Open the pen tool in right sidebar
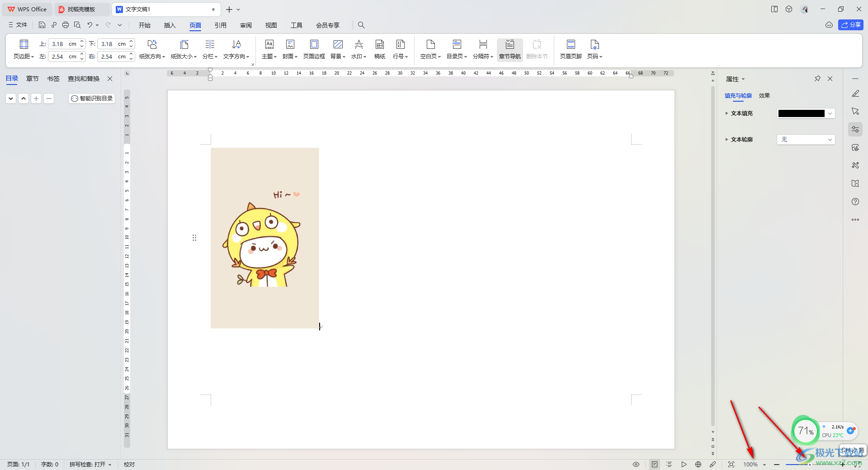868x470 pixels. pyautogui.click(x=855, y=94)
